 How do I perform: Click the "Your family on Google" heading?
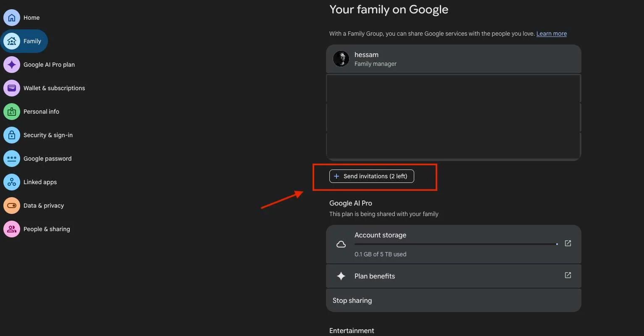(x=389, y=10)
